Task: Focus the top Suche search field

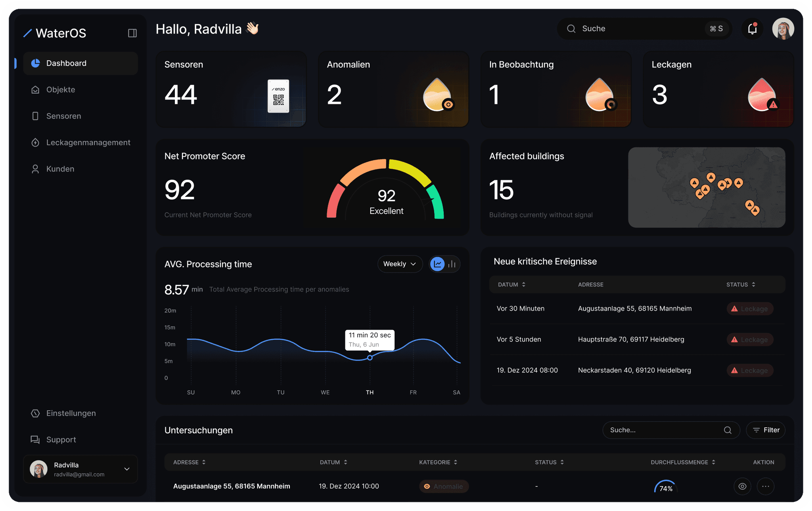Action: tap(634, 29)
